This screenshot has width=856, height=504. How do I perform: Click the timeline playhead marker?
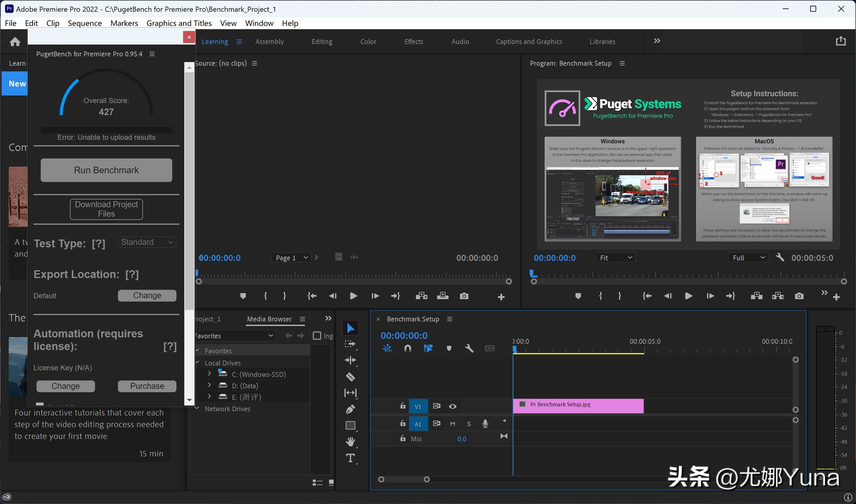point(515,349)
